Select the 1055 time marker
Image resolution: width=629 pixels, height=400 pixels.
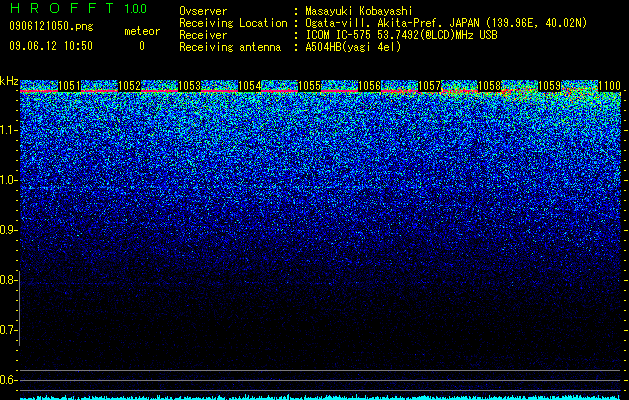[x=310, y=85]
